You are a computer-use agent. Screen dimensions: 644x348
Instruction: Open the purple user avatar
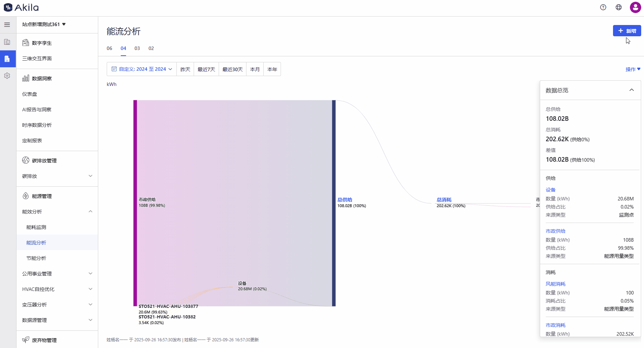click(x=635, y=7)
